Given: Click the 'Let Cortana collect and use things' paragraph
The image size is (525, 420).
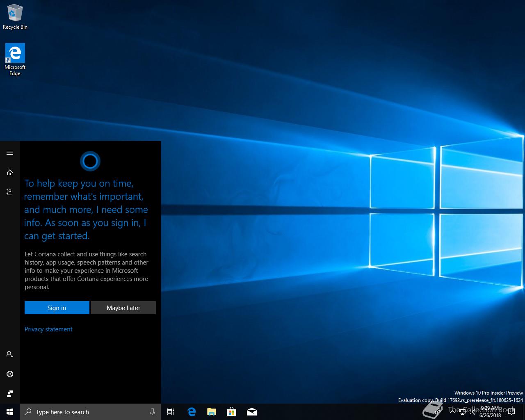Looking at the screenshot, I should [87, 271].
